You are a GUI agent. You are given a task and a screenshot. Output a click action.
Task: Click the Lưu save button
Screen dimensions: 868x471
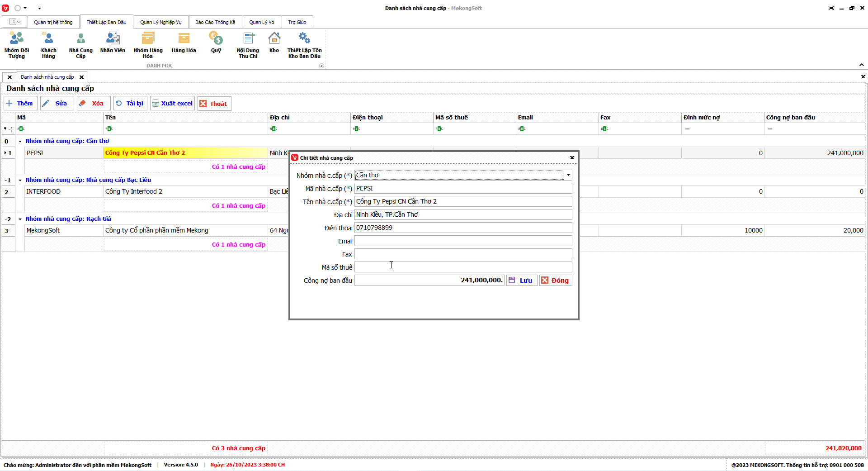[x=522, y=281]
